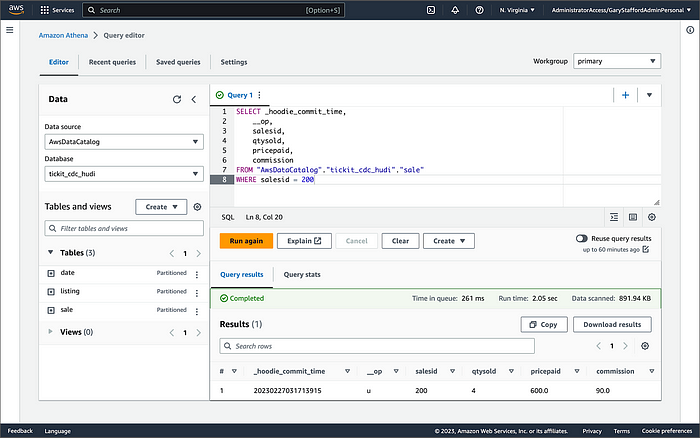Switch to the Settings tab
700x438 pixels.
click(x=233, y=62)
